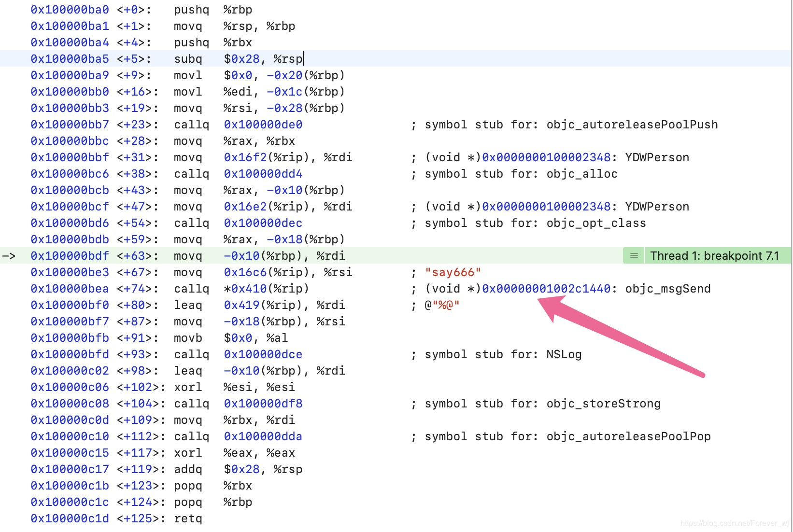Click the breakpoint annotation lines icon

point(634,255)
